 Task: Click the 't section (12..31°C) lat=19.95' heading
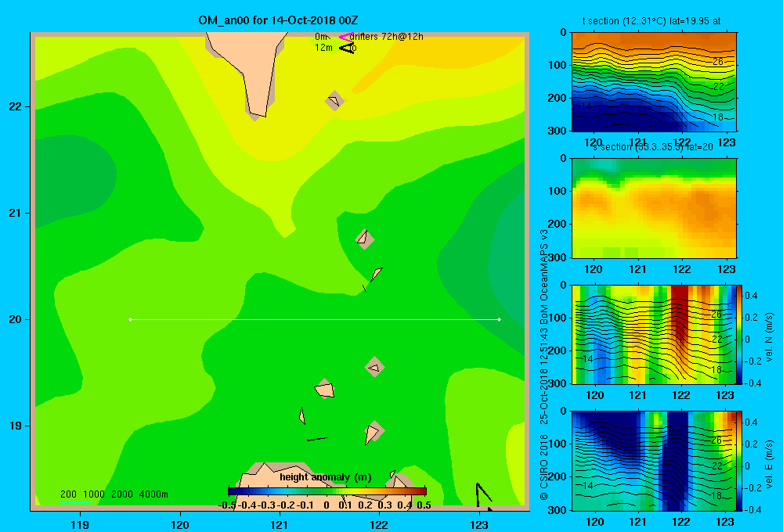tap(646, 21)
